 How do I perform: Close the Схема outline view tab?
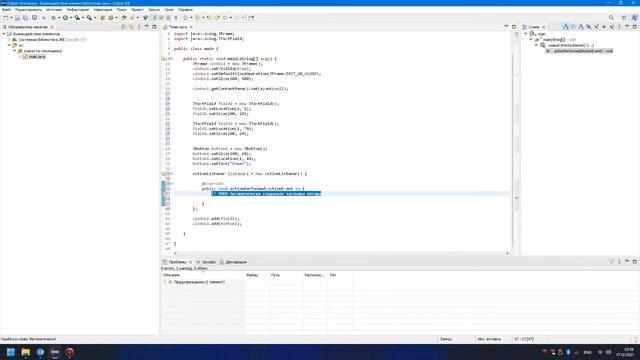point(543,27)
